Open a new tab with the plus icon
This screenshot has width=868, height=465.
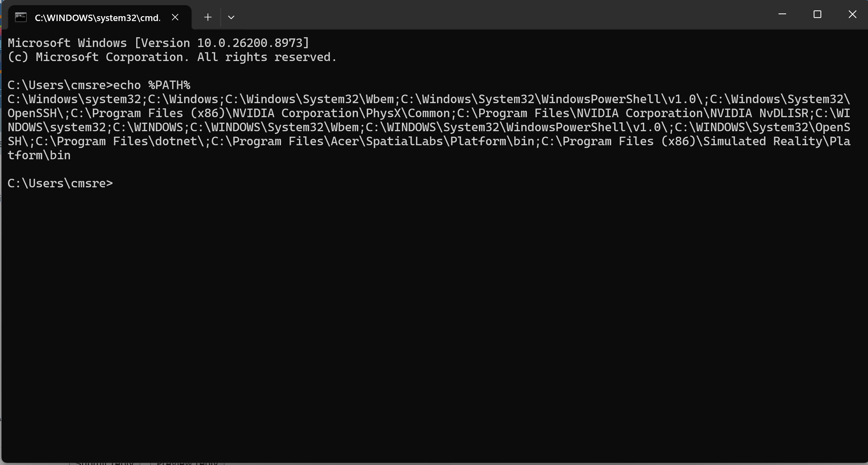click(x=208, y=17)
